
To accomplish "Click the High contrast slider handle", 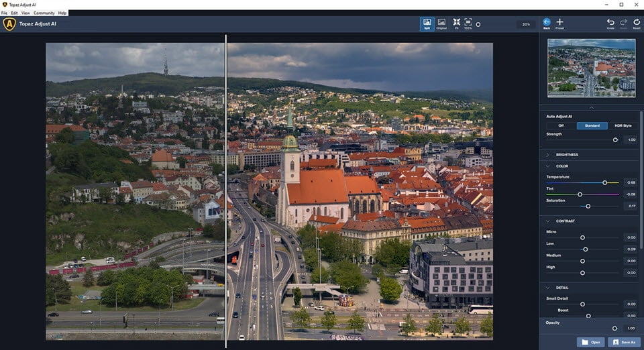I will pos(582,273).
